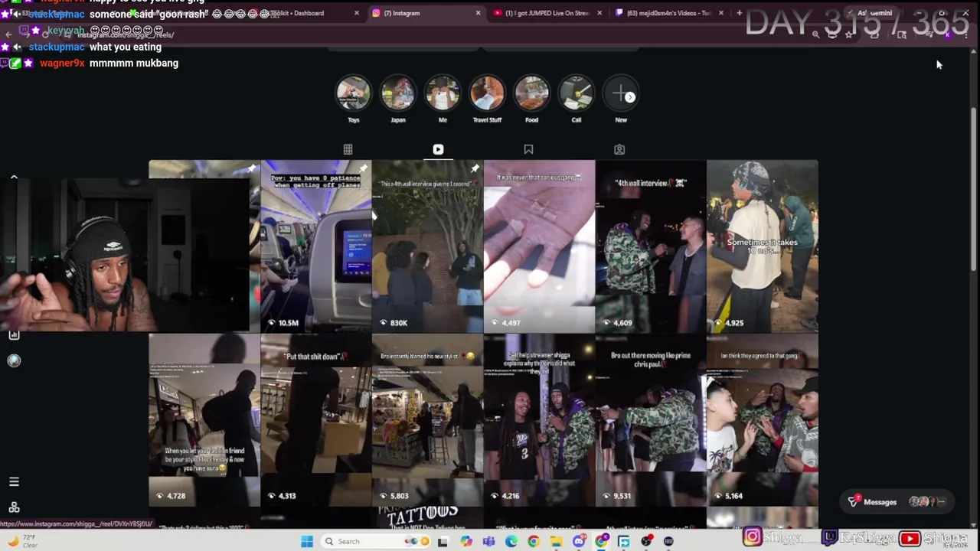
Task: Open the weather widget showing 72°F
Action: (23, 541)
